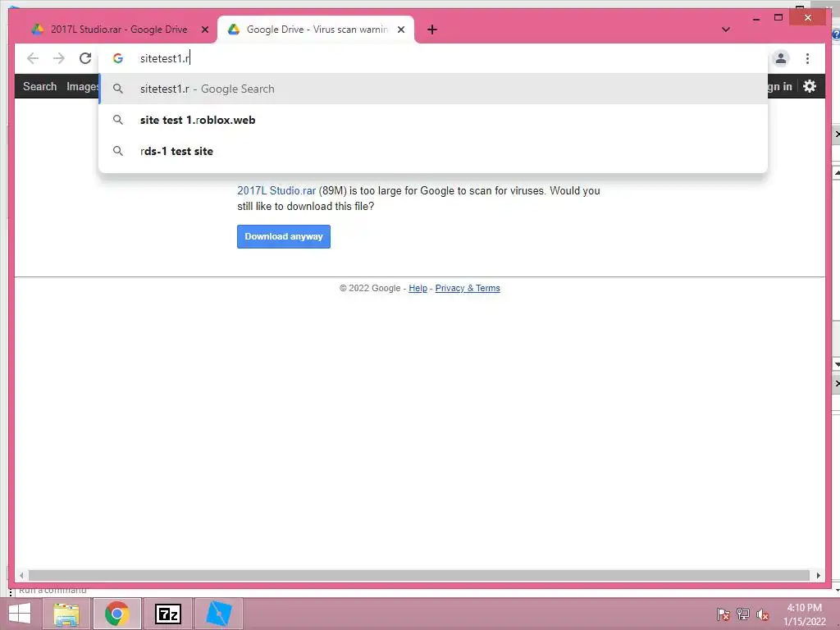Open File Explorer from the taskbar
840x630 pixels.
pos(67,614)
